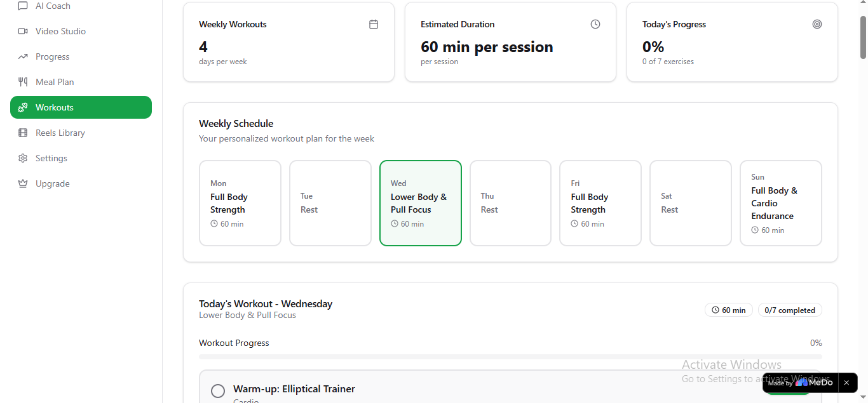Click the Meal Plan utensils icon

pos(23,82)
